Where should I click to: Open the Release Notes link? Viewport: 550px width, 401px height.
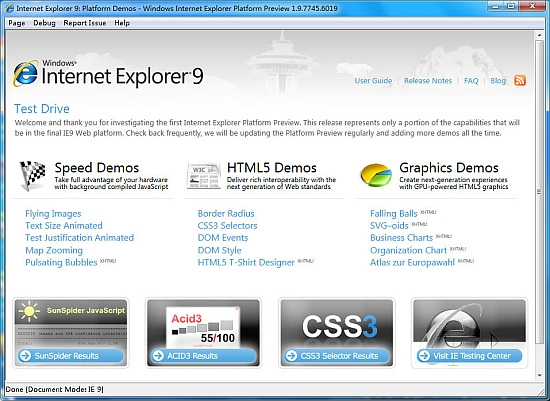(x=428, y=81)
